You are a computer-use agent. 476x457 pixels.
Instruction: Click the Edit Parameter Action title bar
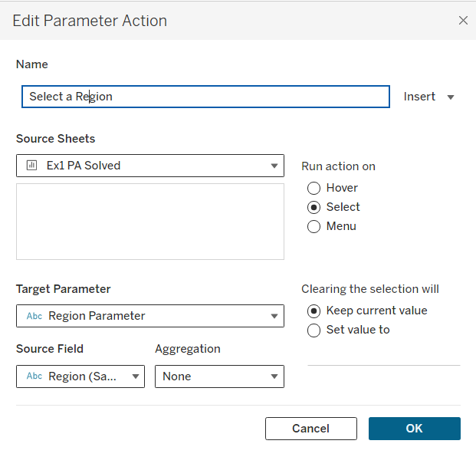click(230, 21)
